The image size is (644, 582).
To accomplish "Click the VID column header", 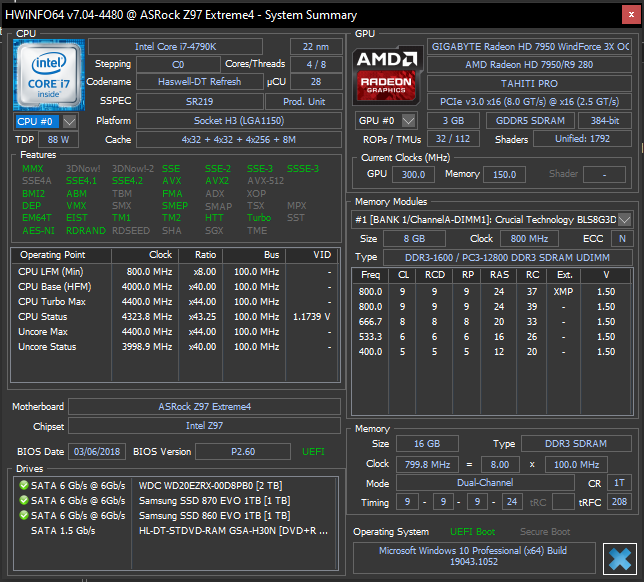I will (x=311, y=255).
